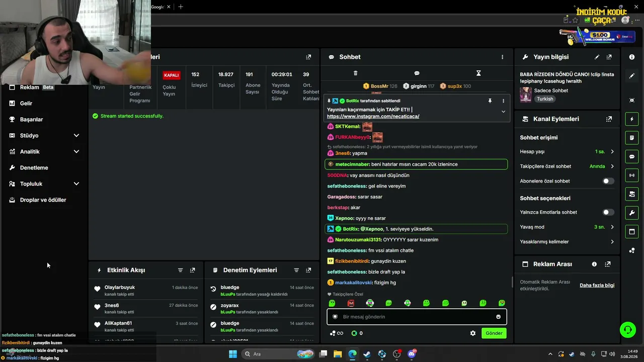Click the three-dots cluster icon in right rail
Image resolution: width=644 pixels, height=362 pixels.
click(632, 250)
